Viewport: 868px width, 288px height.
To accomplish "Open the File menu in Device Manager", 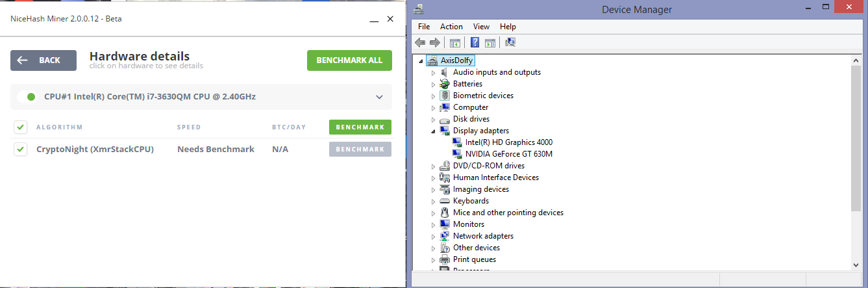I will point(424,27).
